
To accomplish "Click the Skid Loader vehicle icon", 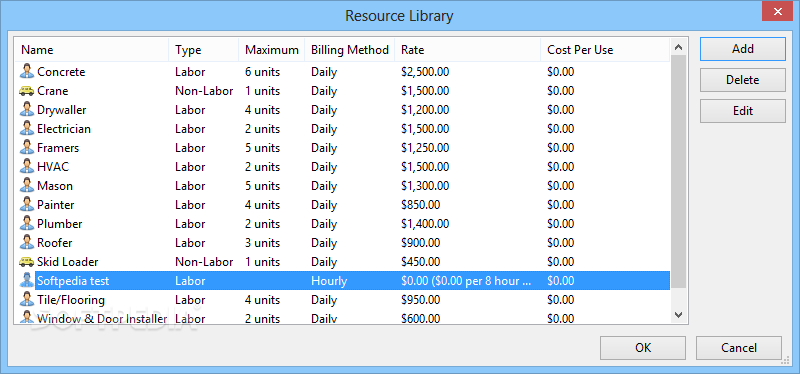I will pyautogui.click(x=27, y=262).
